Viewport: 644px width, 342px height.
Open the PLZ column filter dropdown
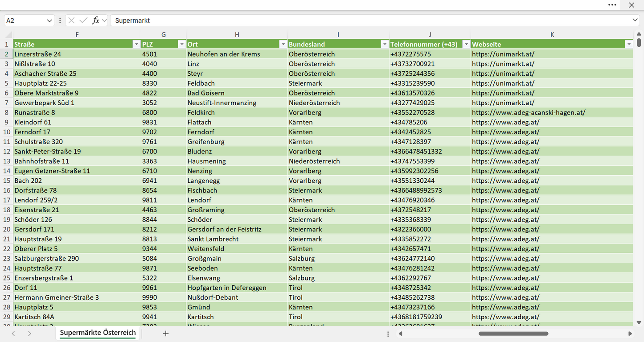[x=181, y=44]
